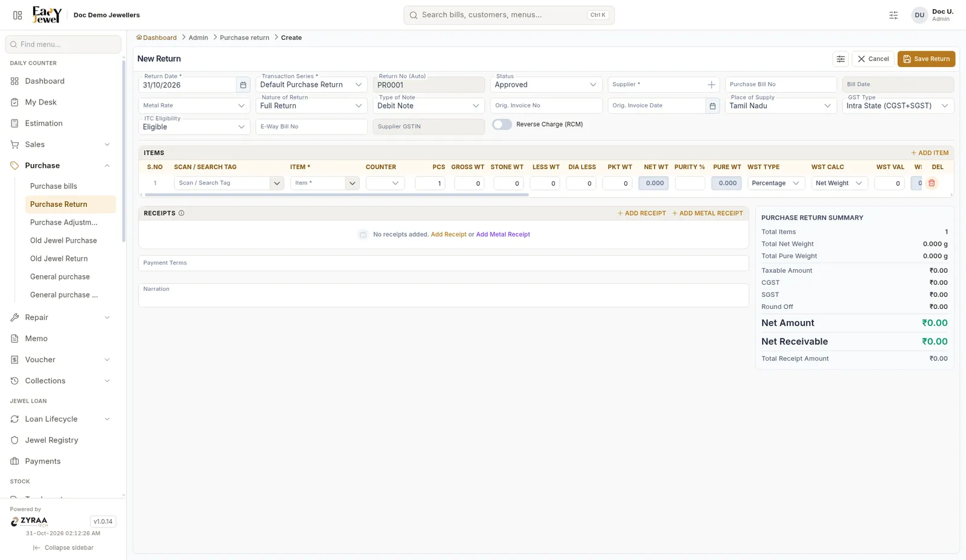Click the Dashboard home breadcrumb
Viewport: 966px width, 560px height.
coord(156,38)
